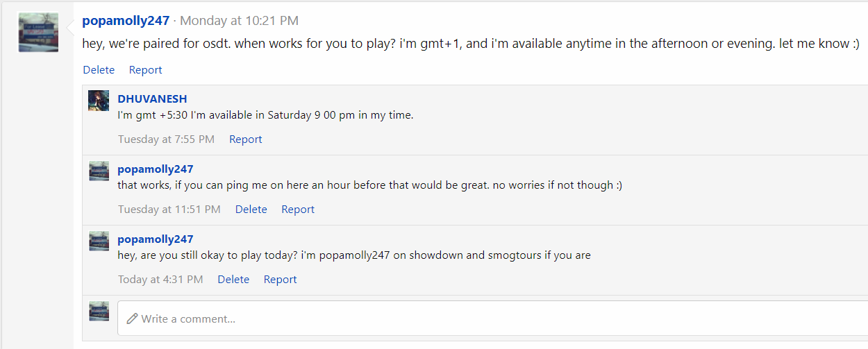The width and height of the screenshot is (868, 349).
Task: Click pencil icon in comment box
Action: [x=133, y=318]
